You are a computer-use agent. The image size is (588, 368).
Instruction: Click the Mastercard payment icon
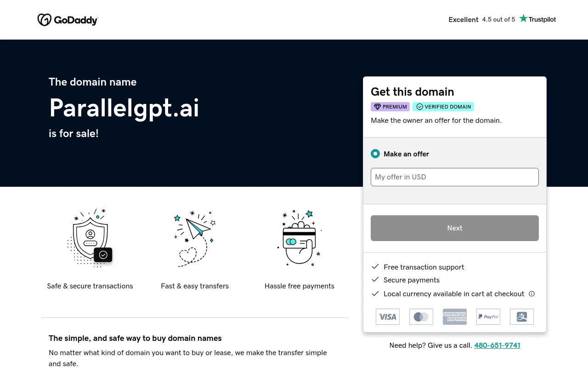421,316
